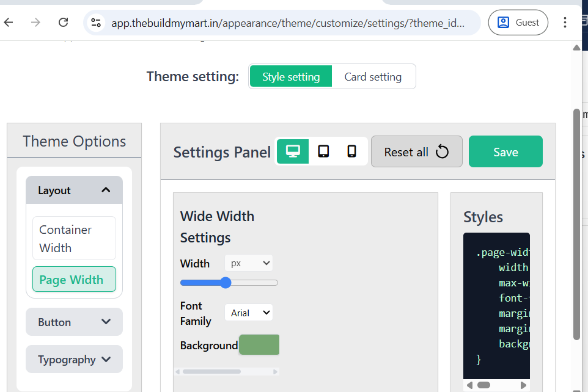Switch to Card setting tab
588x392 pixels.
point(373,76)
